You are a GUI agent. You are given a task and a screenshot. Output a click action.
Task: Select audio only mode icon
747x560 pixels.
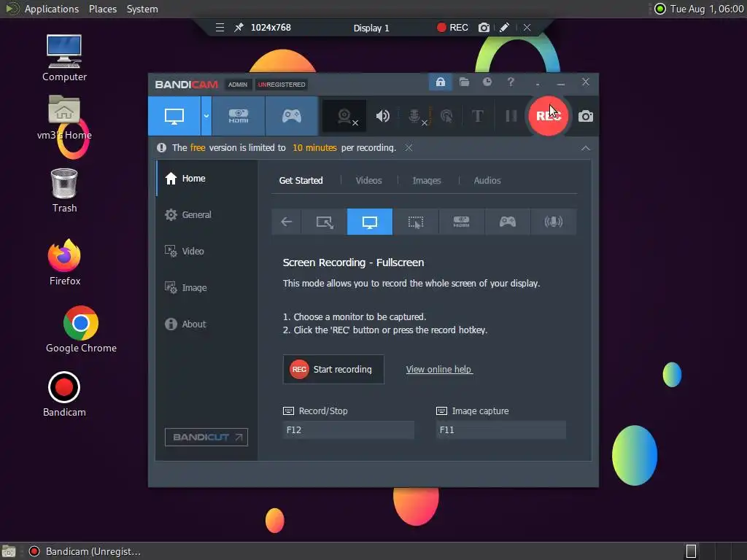(x=553, y=222)
